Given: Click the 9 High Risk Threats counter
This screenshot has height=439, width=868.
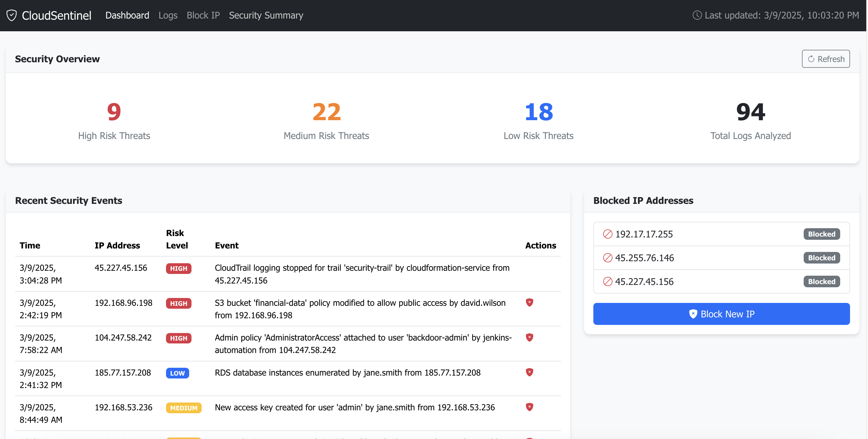Looking at the screenshot, I should pyautogui.click(x=114, y=112).
